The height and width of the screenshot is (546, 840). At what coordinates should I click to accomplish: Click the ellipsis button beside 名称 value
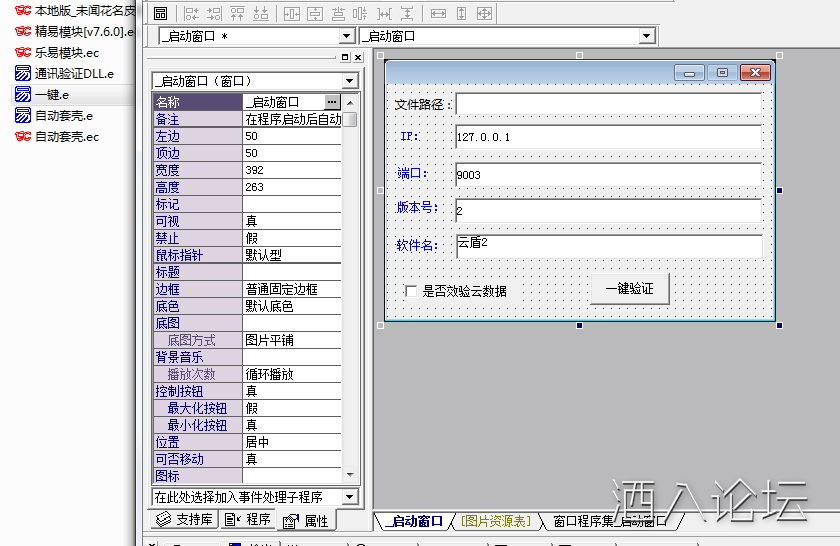point(332,102)
